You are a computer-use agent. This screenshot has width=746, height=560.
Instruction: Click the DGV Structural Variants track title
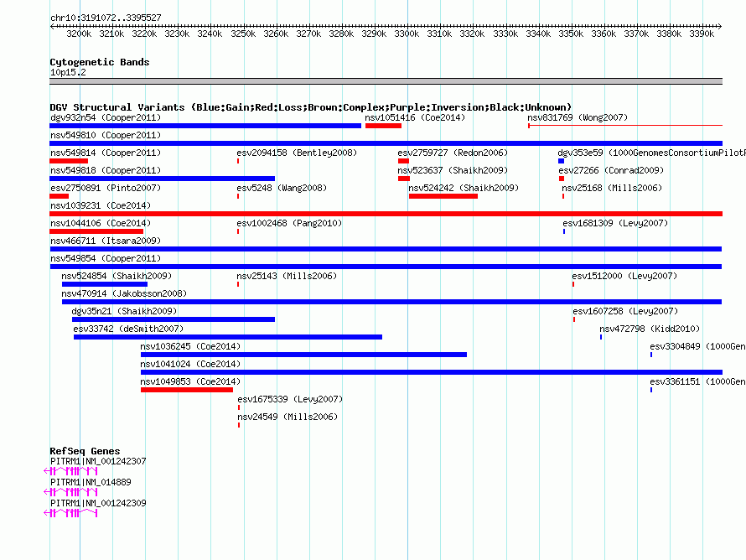click(311, 107)
